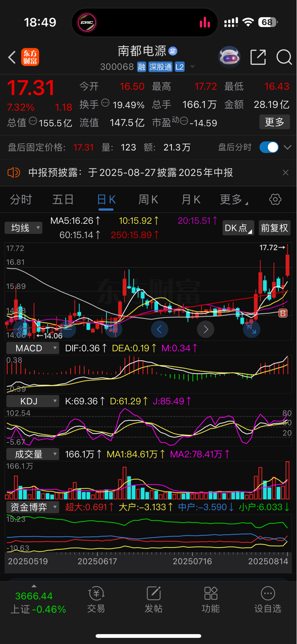This screenshot has height=644, width=297.
Task: Tap the 250:15.89 moving average value
Action: click(x=135, y=235)
